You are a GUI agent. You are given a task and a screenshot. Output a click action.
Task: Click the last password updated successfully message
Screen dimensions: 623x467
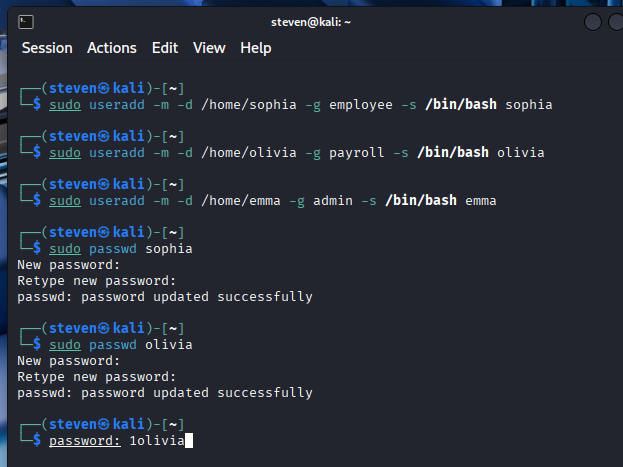tap(165, 393)
